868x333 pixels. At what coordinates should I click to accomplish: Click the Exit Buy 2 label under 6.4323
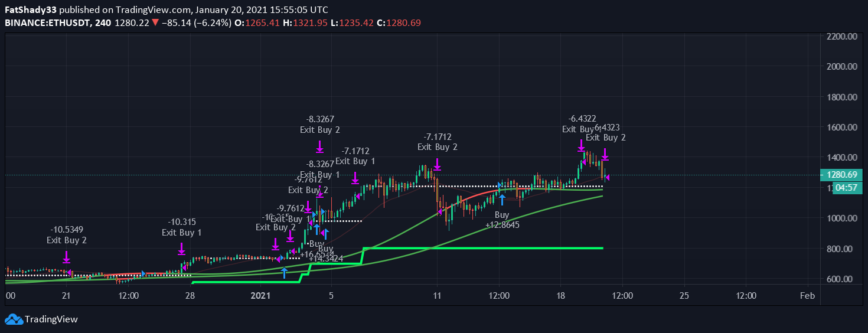(606, 138)
